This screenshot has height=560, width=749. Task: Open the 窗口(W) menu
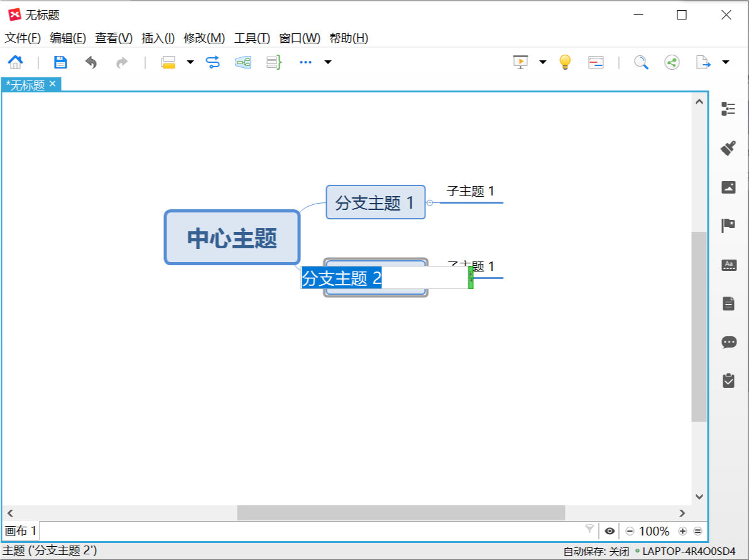tap(300, 38)
